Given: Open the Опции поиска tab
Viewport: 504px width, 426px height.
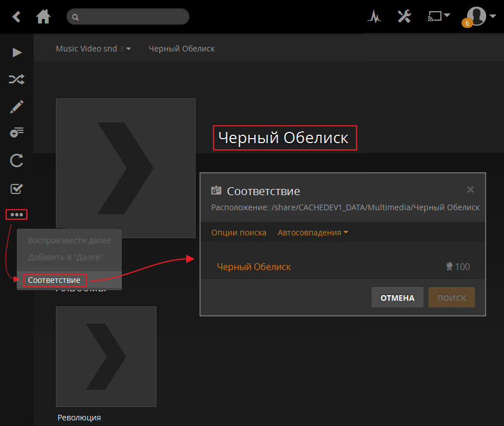Looking at the screenshot, I should (x=239, y=233).
